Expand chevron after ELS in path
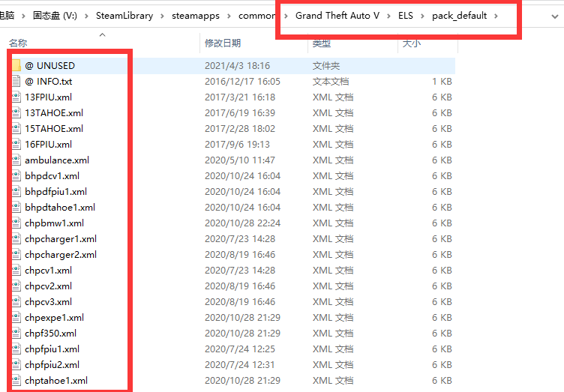The image size is (564, 392). point(422,16)
